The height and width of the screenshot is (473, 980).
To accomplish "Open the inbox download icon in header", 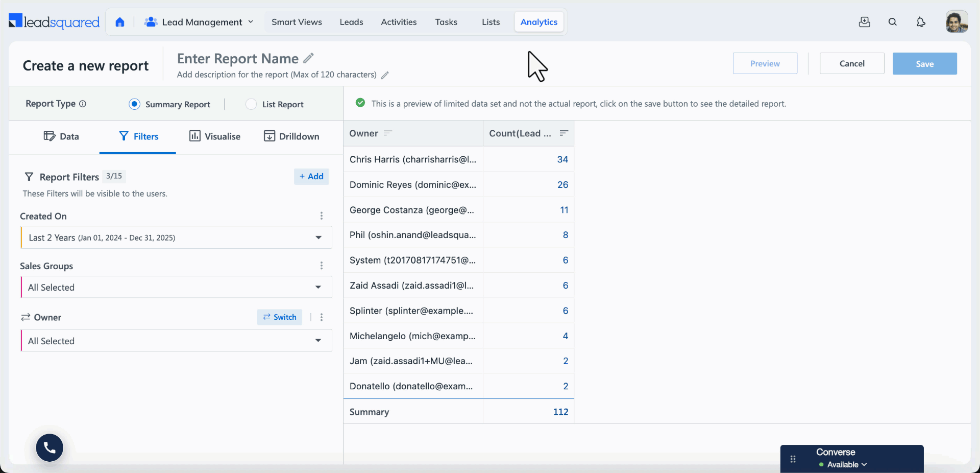I will pos(865,22).
